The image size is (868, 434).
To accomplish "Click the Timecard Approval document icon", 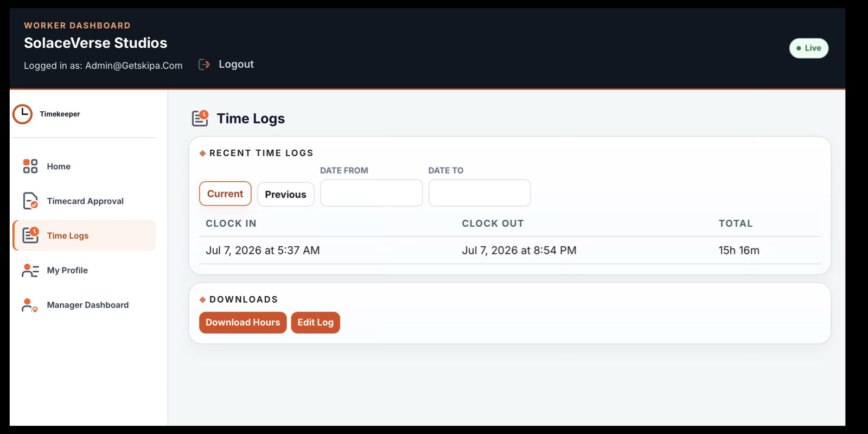I will point(30,201).
